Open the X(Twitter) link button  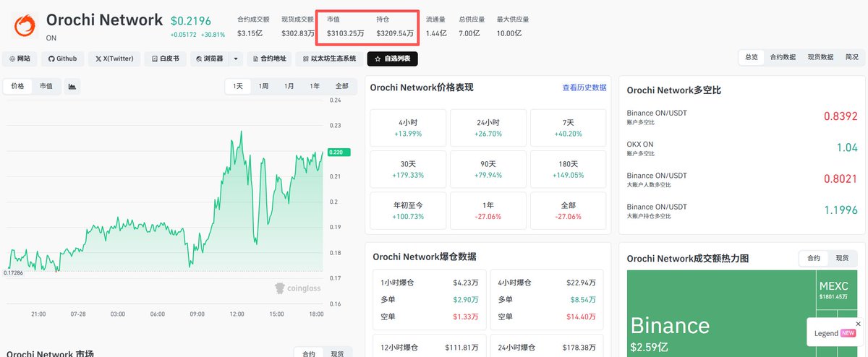click(114, 59)
